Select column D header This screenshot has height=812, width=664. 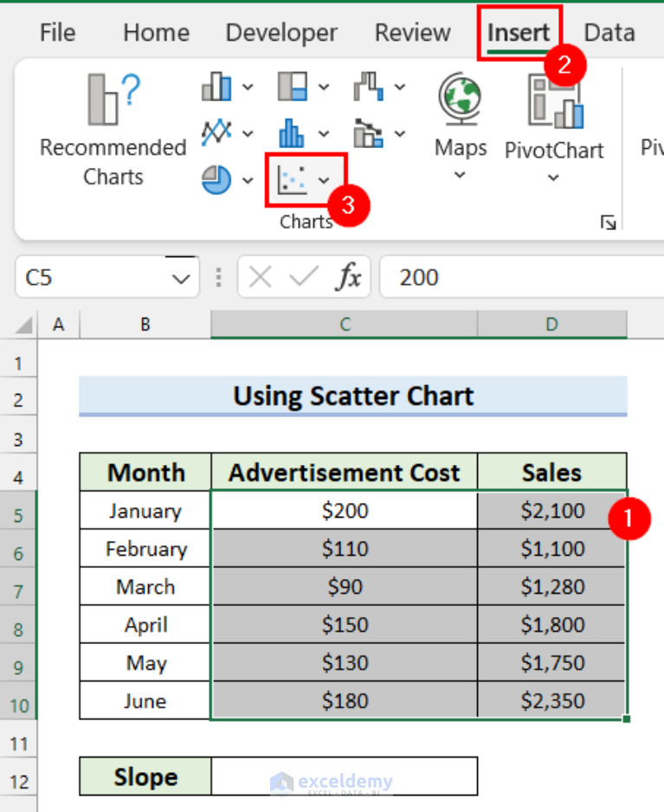pos(552,325)
